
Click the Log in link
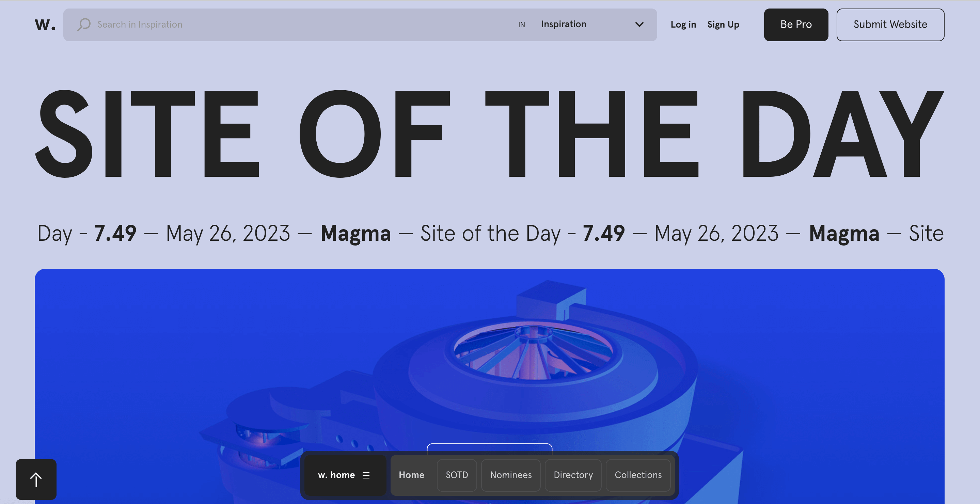point(683,24)
